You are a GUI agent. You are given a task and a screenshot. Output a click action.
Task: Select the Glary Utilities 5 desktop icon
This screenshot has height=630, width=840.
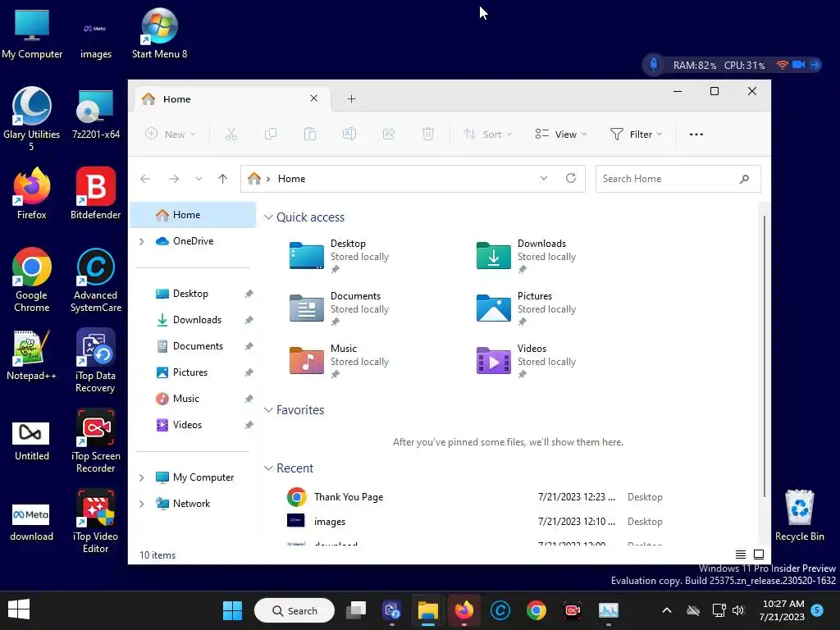[x=32, y=119]
